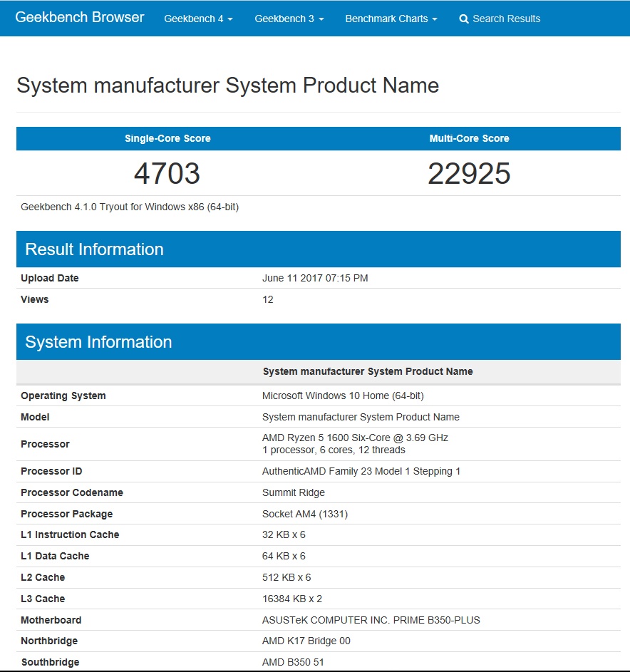Click the Result Information section header

[x=319, y=249]
